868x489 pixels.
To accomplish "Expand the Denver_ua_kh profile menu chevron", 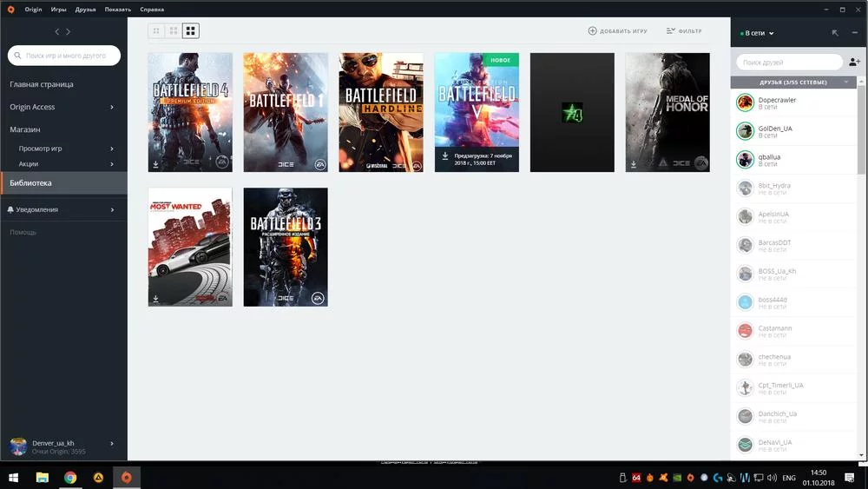I will (112, 444).
